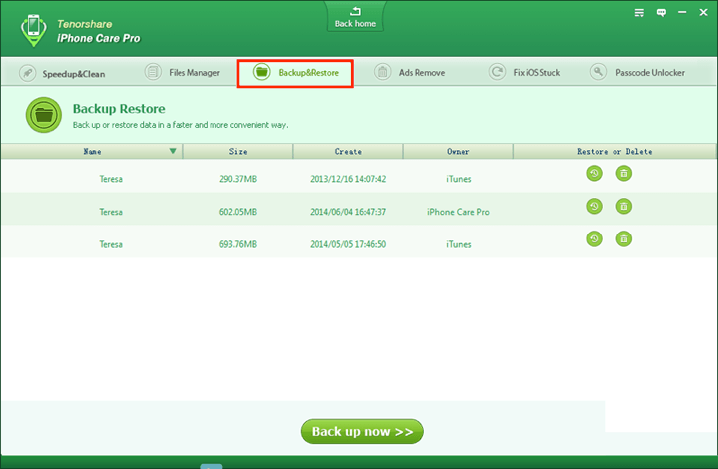Viewport: 718px width, 469px height.
Task: Click date 2014/06/04 16:47:37
Action: click(x=348, y=212)
